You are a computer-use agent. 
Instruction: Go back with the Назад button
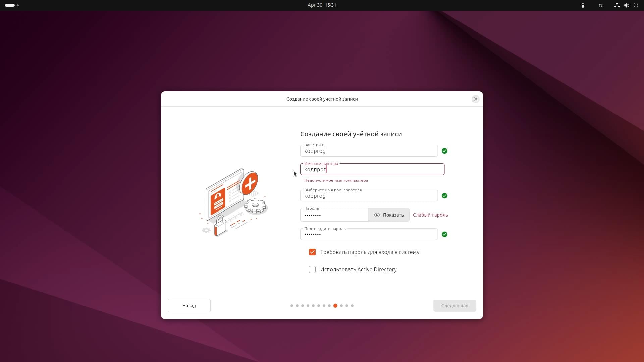click(189, 306)
